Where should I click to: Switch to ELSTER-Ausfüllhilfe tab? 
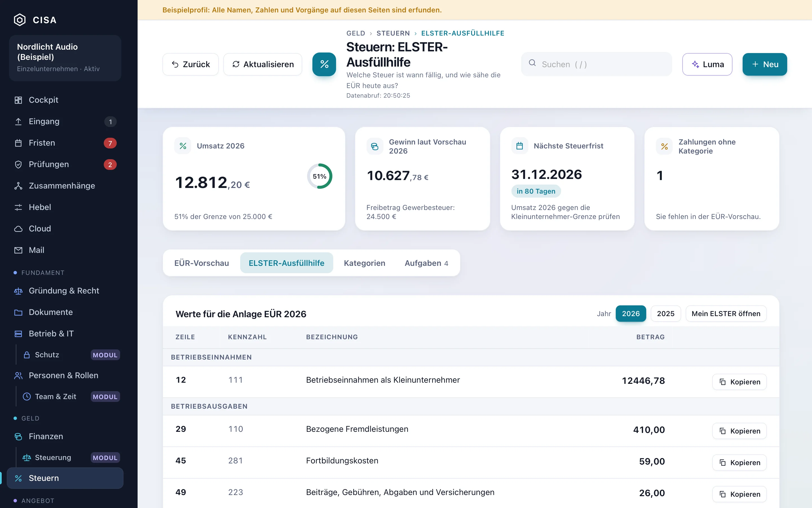click(286, 263)
